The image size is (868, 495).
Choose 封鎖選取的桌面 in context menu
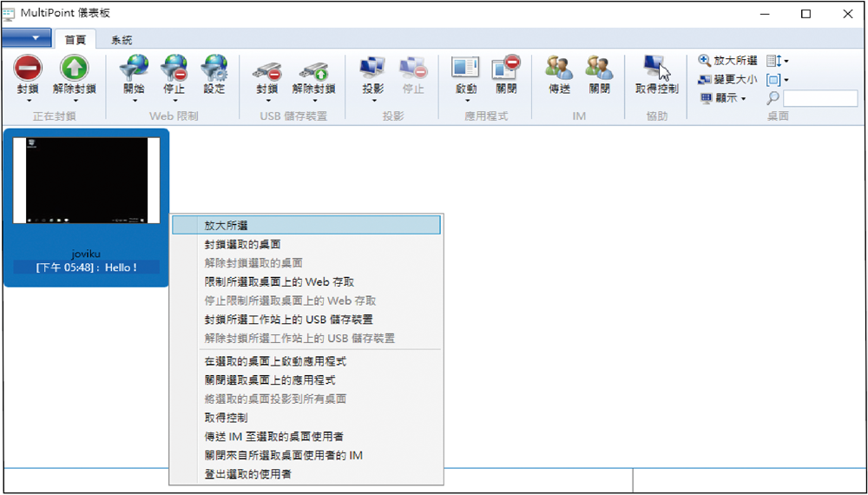click(306, 244)
